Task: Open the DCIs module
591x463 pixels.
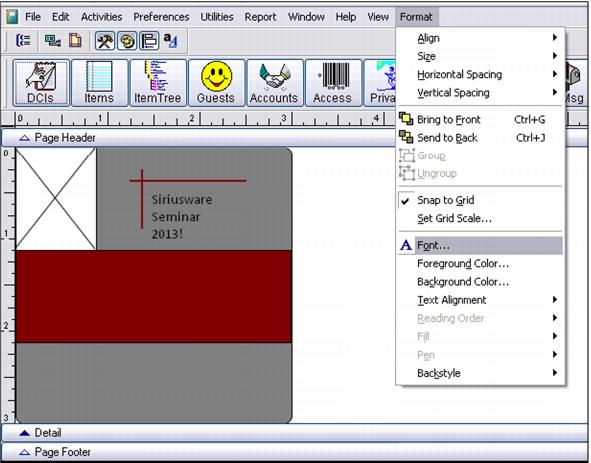Action: pos(41,83)
